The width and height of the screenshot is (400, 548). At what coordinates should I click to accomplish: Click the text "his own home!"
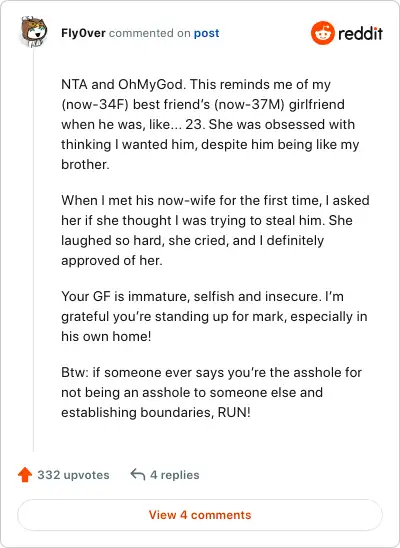coord(106,336)
